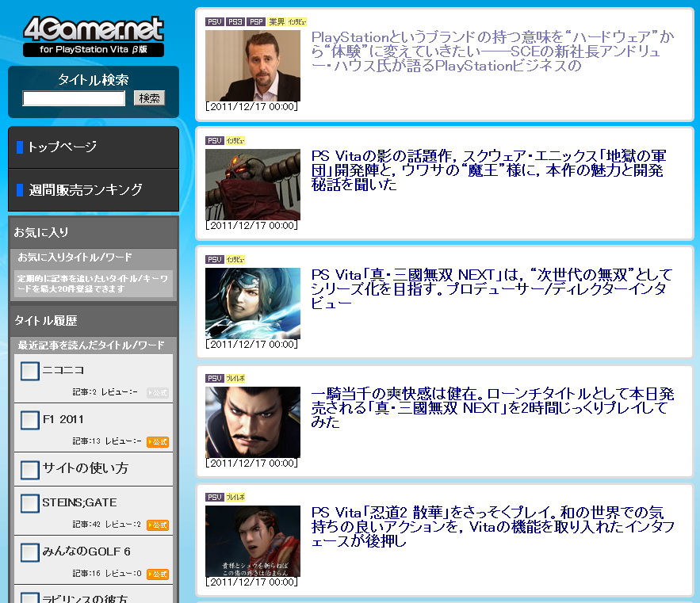Screen dimensions: 700x603
Task: Open the みんなのGOLF 6 history entry
Action: tap(86, 551)
